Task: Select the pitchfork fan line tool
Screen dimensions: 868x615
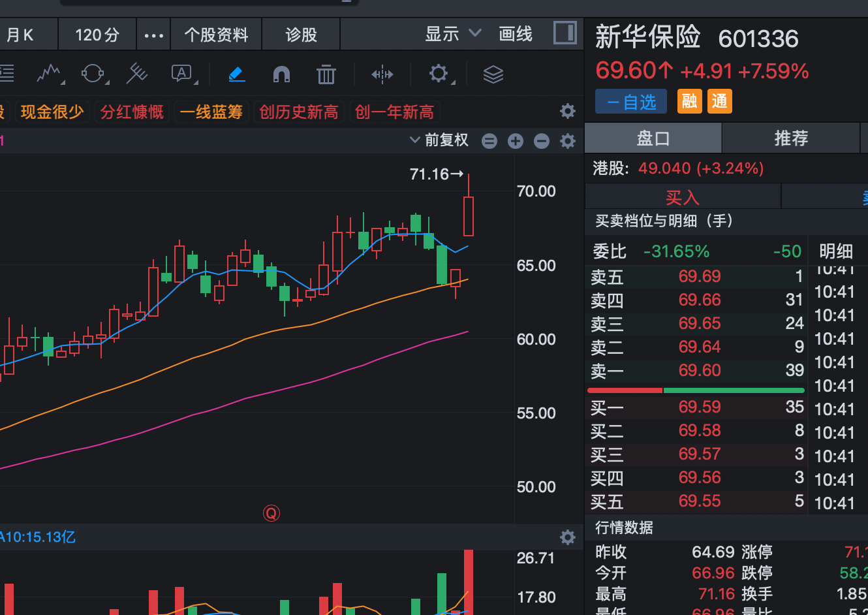Action: pos(136,74)
